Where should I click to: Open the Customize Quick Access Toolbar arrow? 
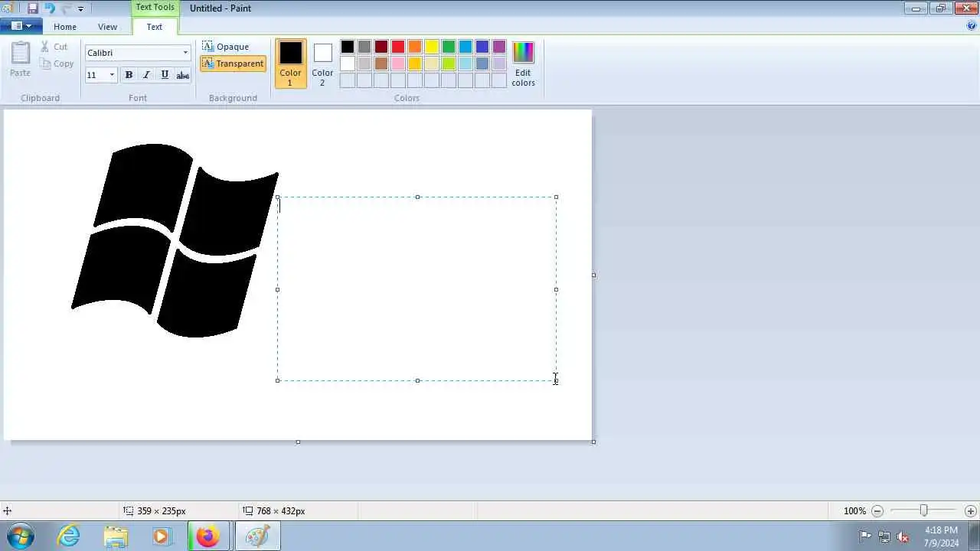point(80,9)
